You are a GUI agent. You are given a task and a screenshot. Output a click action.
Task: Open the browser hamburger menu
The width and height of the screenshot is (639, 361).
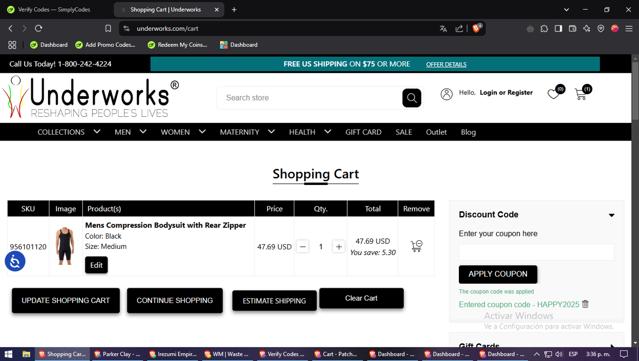tap(629, 29)
